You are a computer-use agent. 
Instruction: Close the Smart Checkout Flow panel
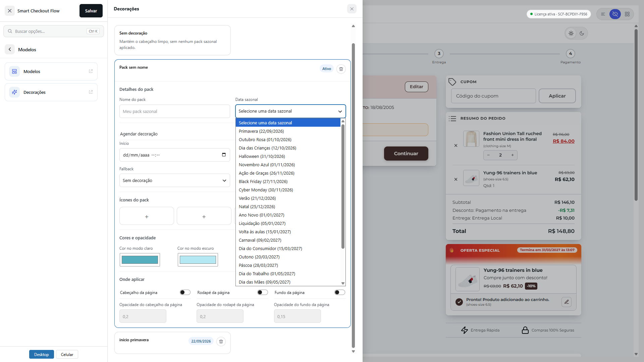click(10, 11)
